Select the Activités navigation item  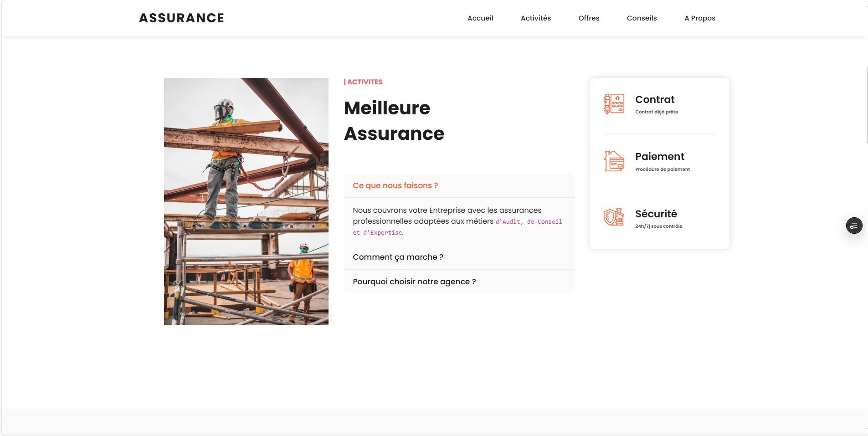pos(536,18)
